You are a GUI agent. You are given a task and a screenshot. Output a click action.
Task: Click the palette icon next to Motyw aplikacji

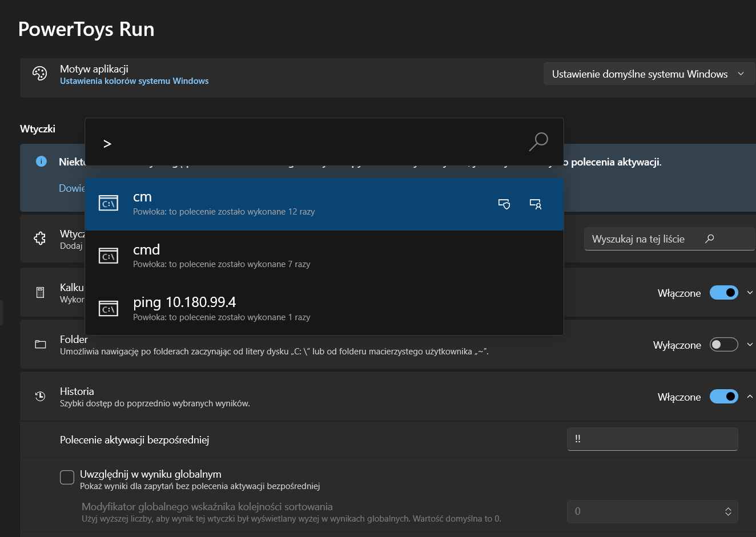[x=39, y=73]
